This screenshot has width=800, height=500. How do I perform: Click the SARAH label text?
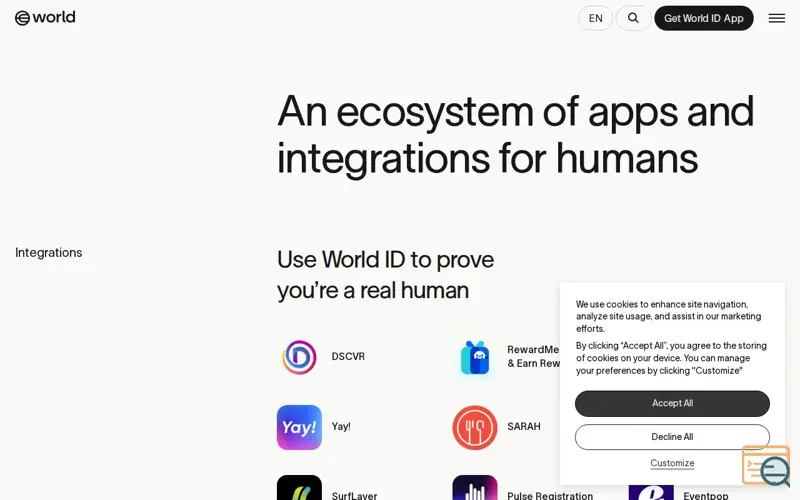point(523,427)
